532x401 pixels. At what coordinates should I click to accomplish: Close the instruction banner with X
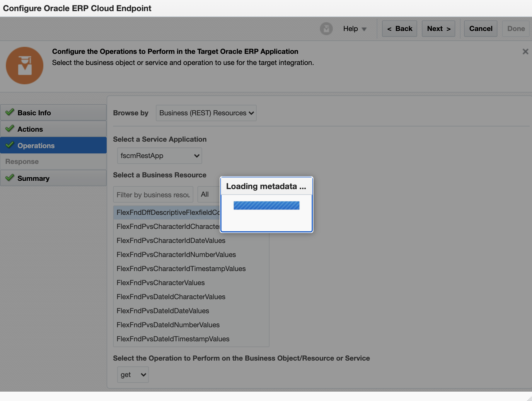point(525,52)
